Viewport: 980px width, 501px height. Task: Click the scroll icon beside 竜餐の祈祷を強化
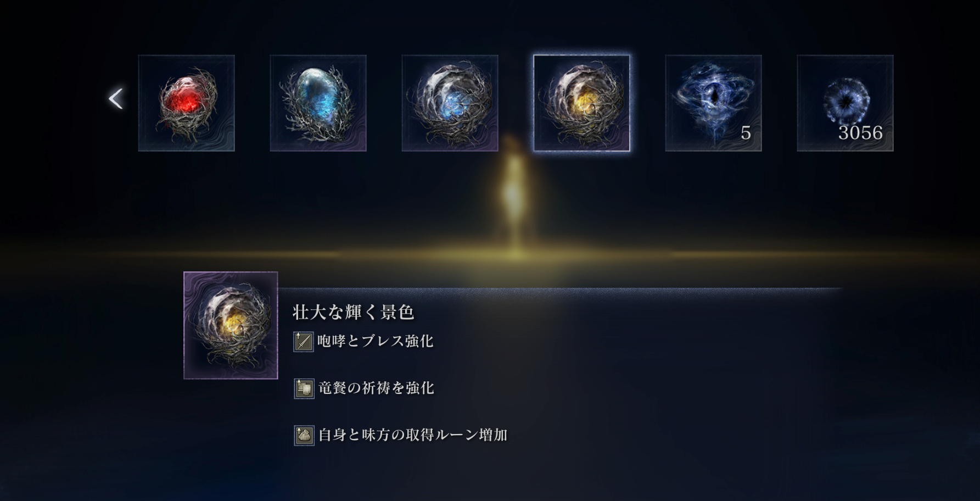(x=304, y=388)
